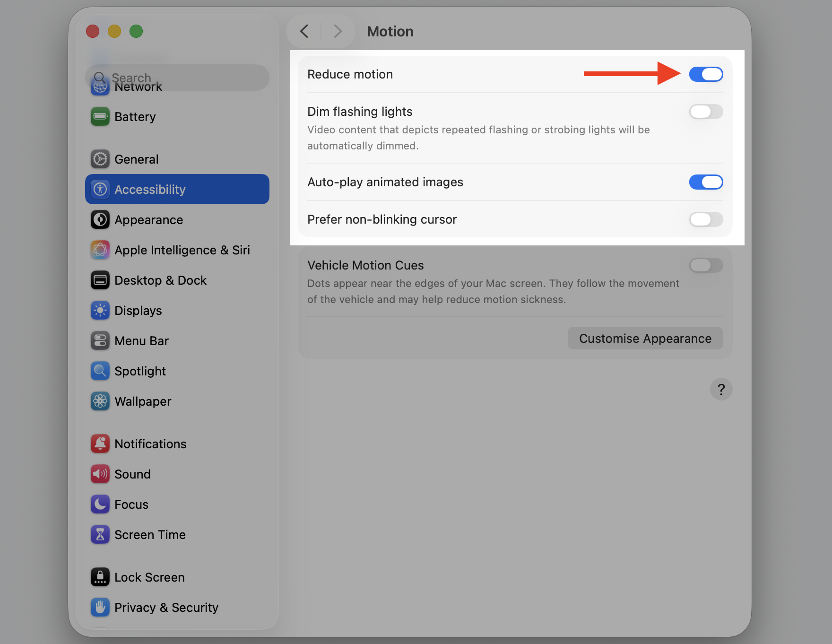Click Apple Intelligence & Siri icon
Viewport: 832px width, 644px height.
point(100,250)
